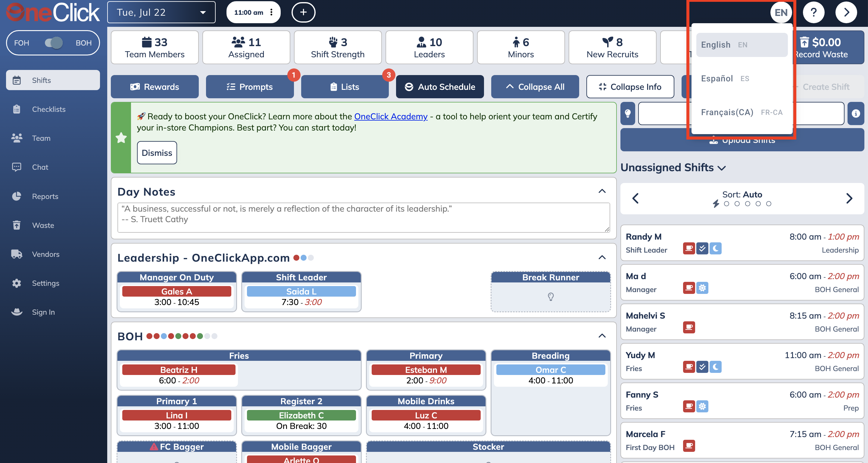This screenshot has height=463, width=868.
Task: Select the third sort option dot
Action: 747,204
